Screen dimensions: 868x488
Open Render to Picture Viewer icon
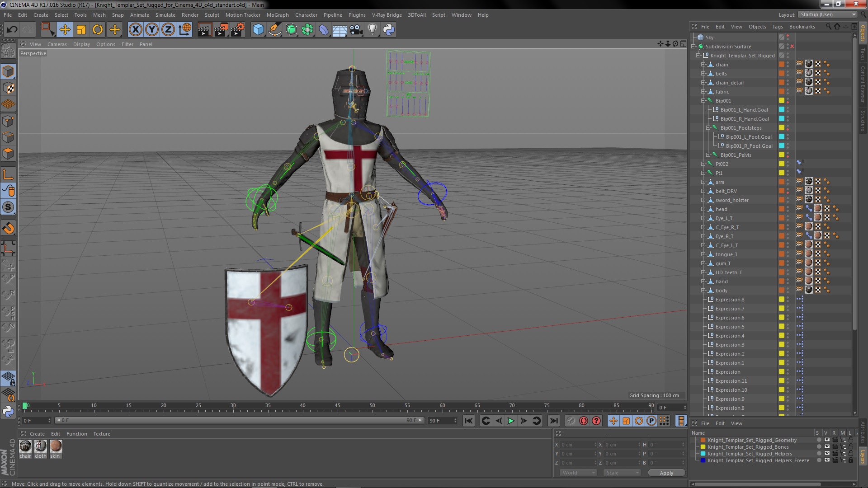221,30
